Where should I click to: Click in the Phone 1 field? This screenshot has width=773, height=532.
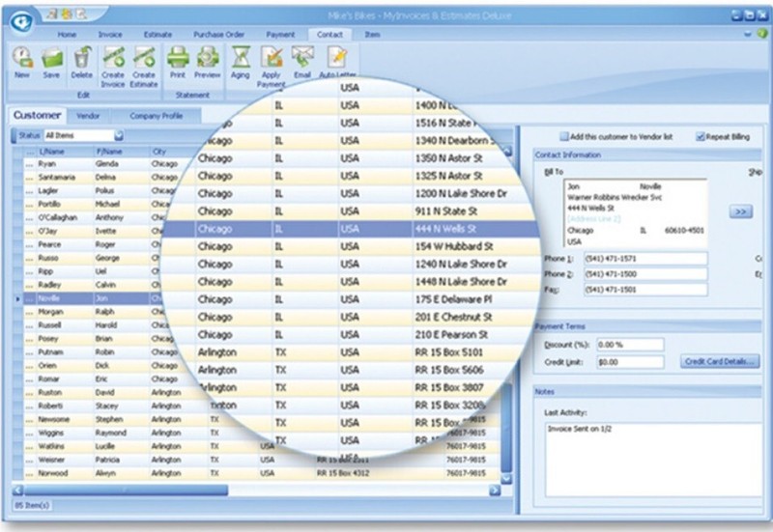[x=645, y=259]
